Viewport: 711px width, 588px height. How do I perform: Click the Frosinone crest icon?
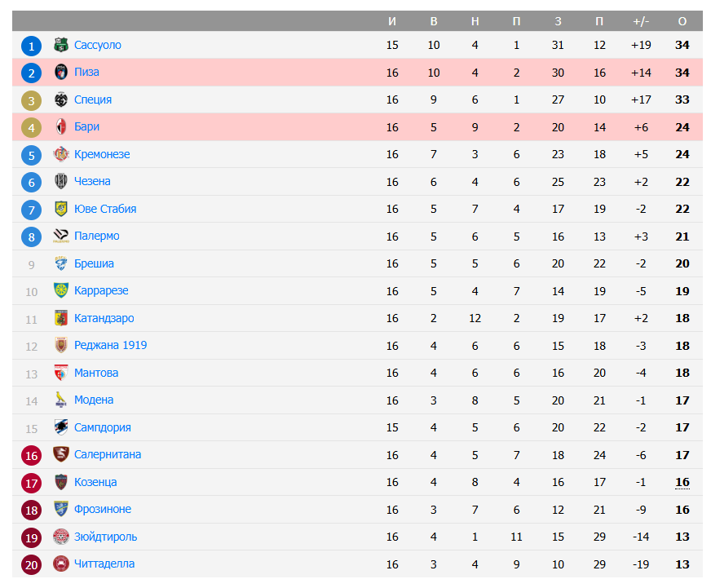[x=61, y=509]
